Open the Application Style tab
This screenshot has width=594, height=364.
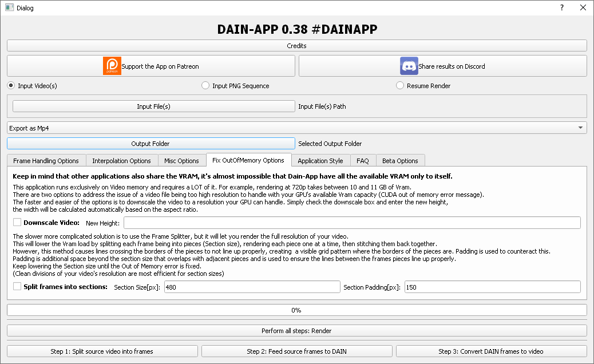tap(320, 160)
